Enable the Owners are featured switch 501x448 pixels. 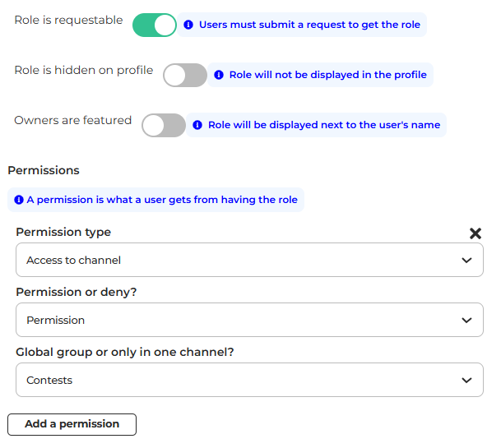[164, 126]
